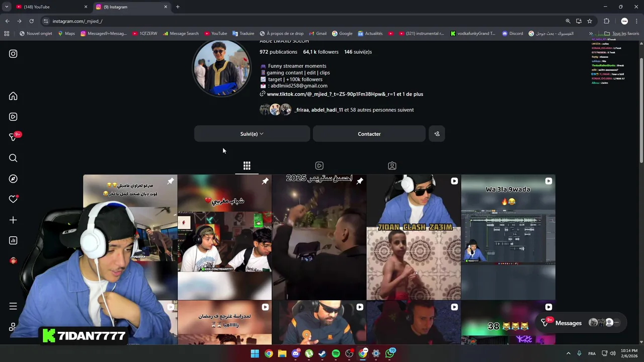644x362 pixels.
Task: Open the Chrome apps grid in the bookmarks bar
Action: click(x=7, y=34)
